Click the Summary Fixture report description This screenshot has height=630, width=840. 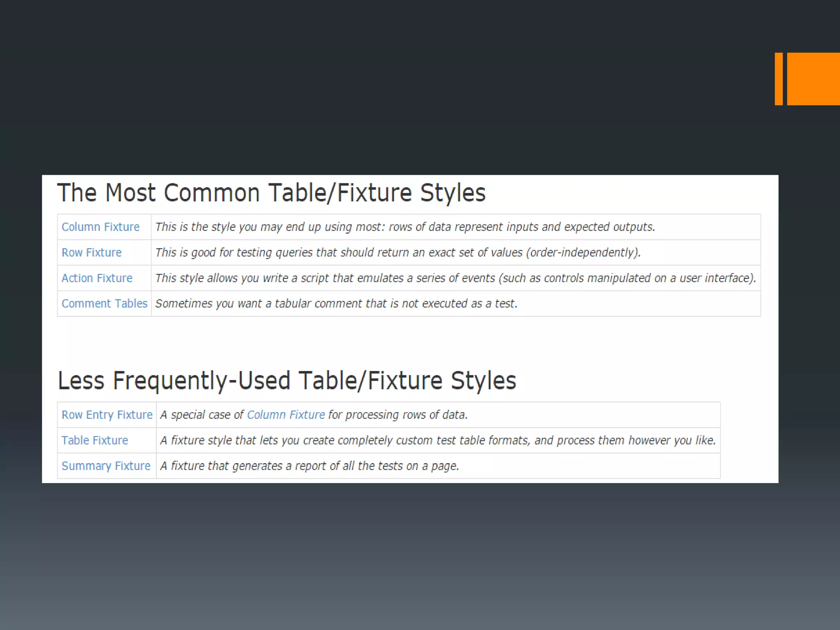coord(309,466)
